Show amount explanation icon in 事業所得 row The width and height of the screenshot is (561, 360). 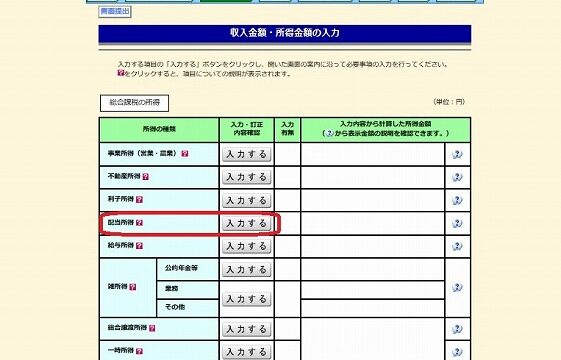pos(457,154)
